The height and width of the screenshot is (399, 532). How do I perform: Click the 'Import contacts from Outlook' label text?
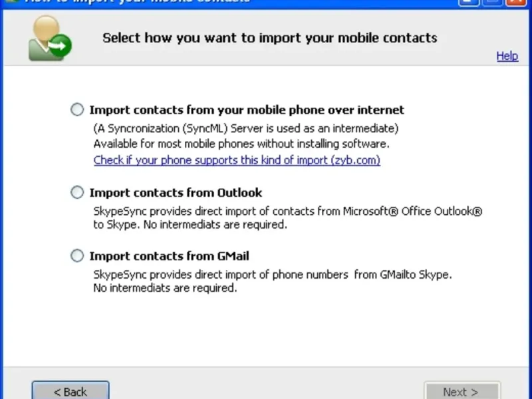[176, 193]
